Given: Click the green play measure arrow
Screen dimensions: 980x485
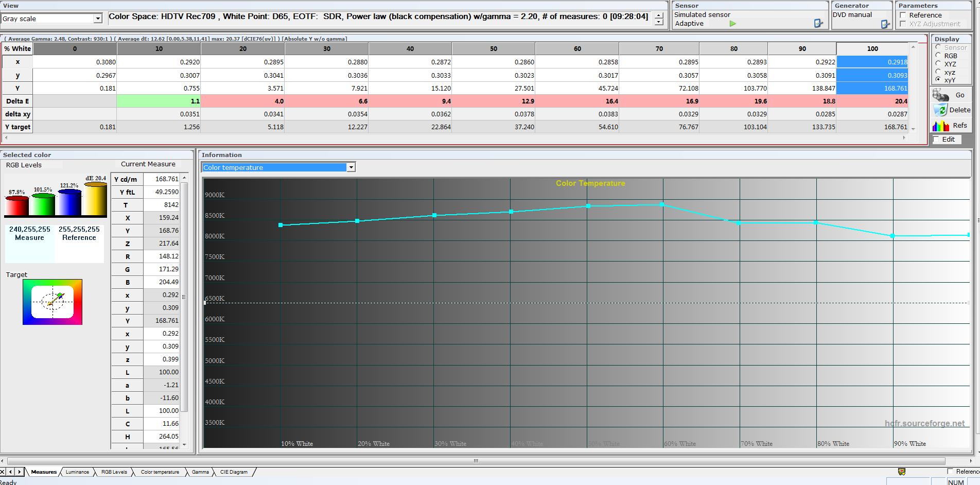Looking at the screenshot, I should point(732,24).
